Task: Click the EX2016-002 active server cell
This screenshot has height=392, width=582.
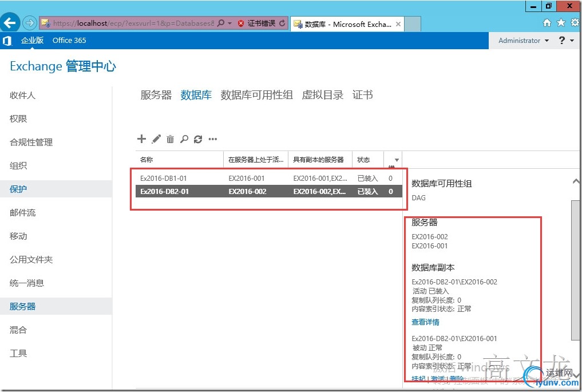Action: coord(248,192)
